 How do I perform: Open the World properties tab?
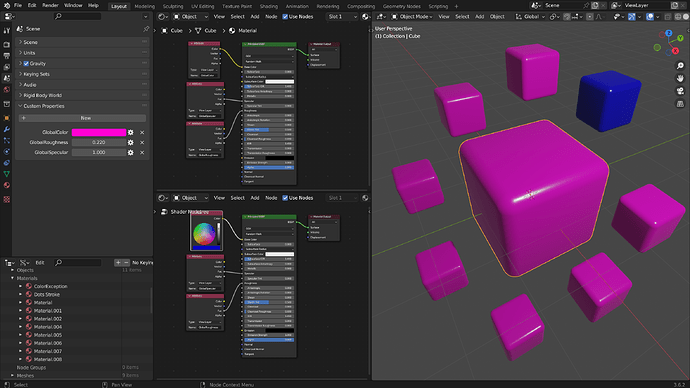click(x=7, y=89)
